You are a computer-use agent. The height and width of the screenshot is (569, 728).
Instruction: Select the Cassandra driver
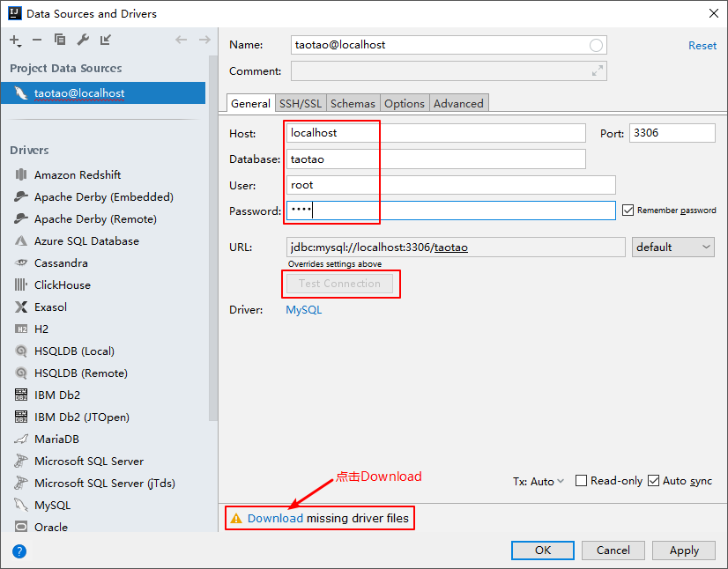pyautogui.click(x=61, y=263)
